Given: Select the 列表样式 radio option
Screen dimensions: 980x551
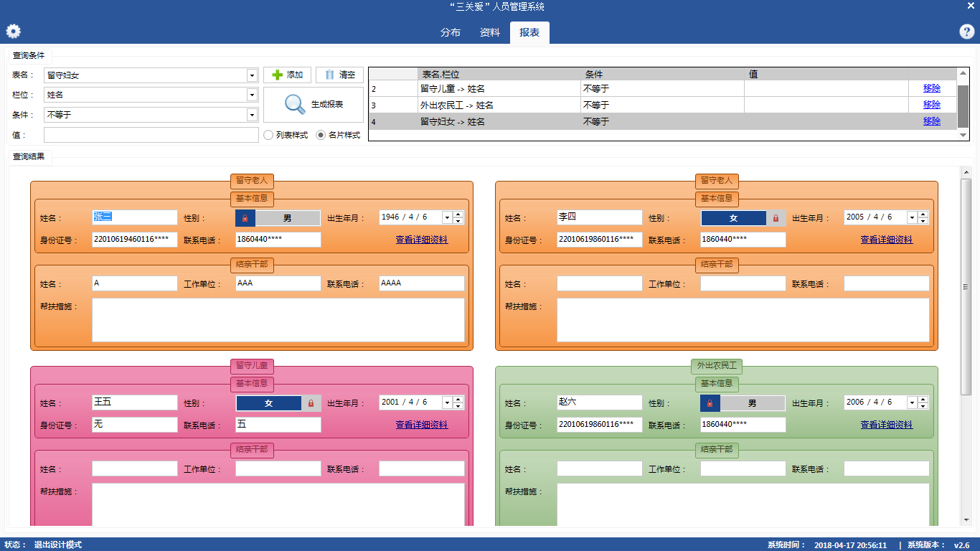Looking at the screenshot, I should coord(286,135).
